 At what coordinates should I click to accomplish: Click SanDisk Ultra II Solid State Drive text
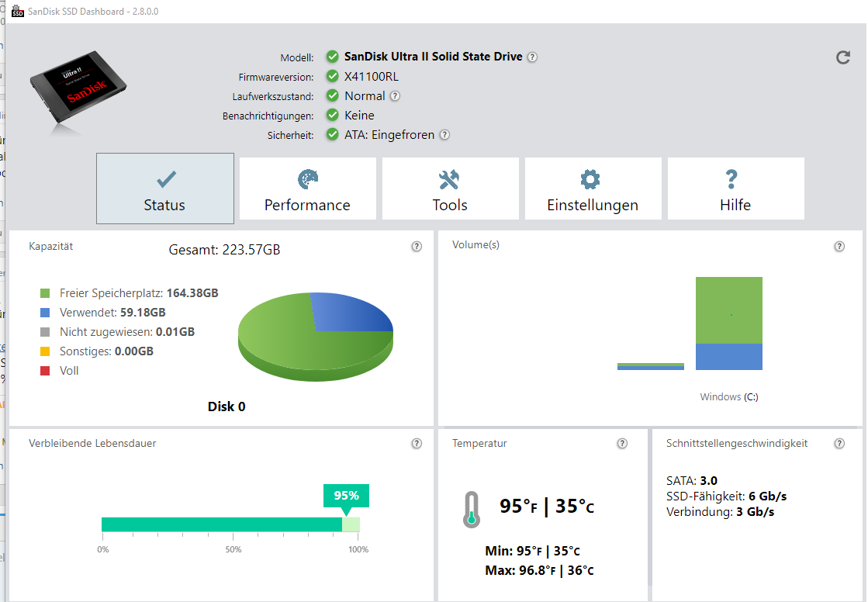click(434, 57)
